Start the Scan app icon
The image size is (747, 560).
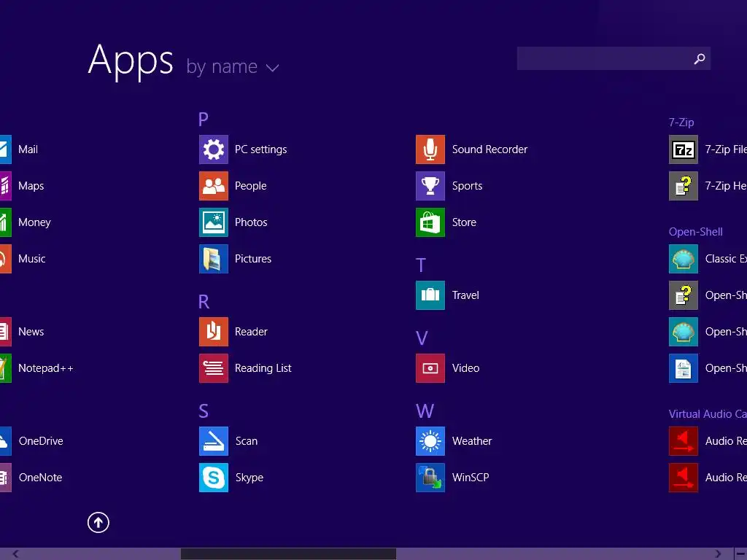click(x=214, y=441)
